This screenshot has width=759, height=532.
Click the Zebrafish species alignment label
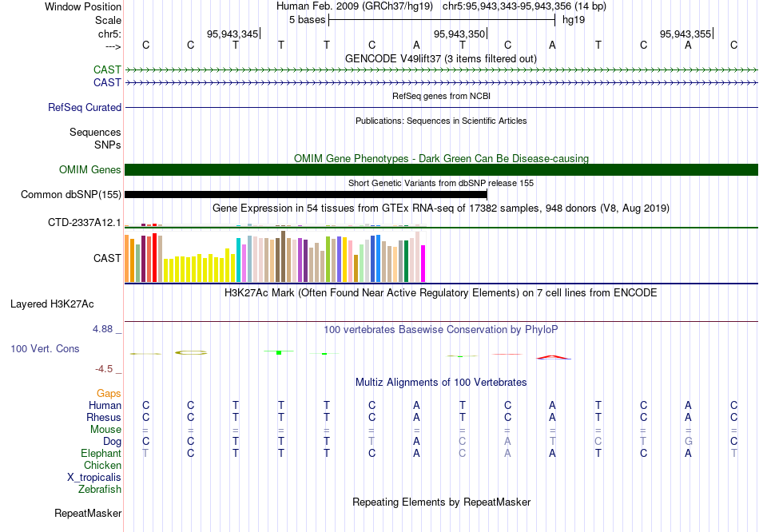(100, 489)
